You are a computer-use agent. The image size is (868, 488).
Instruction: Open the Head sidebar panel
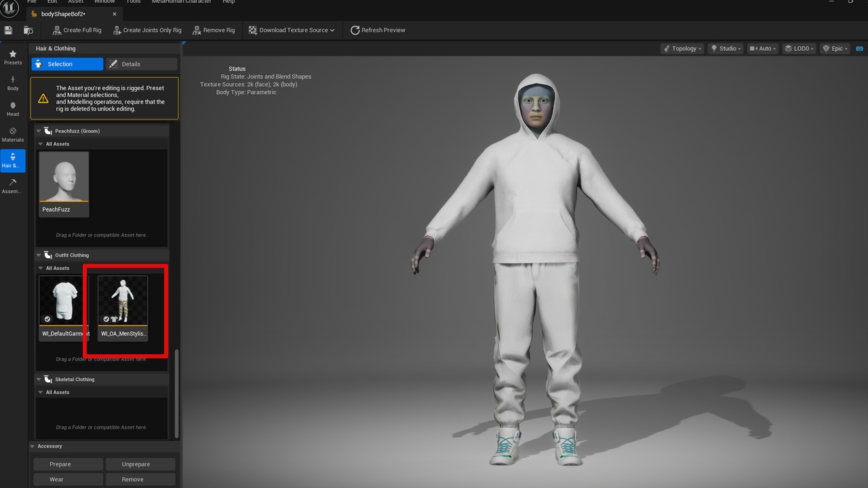point(13,109)
